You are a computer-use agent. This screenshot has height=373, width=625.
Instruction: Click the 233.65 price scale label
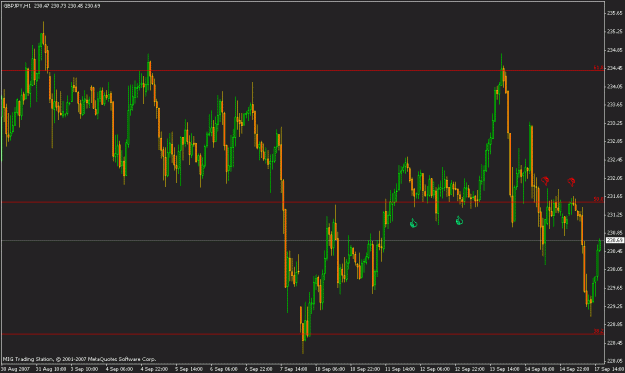tap(615, 105)
